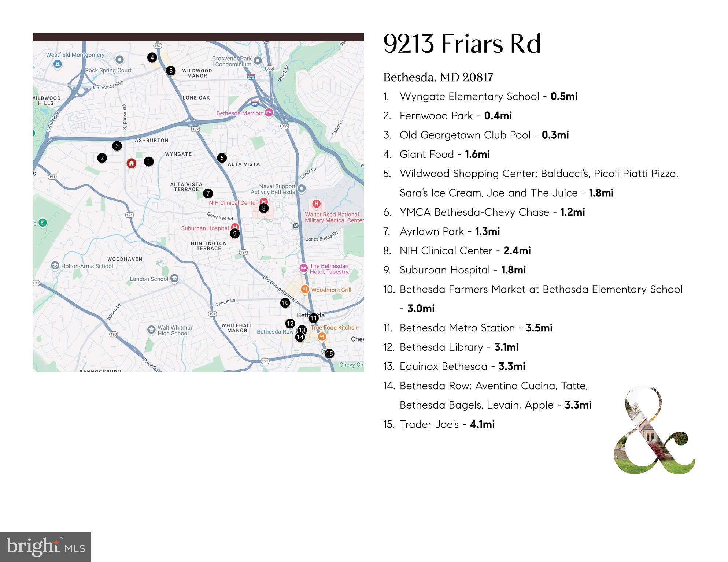728x562 pixels.
Task: Click Suburban Hospital - 1.8mi entry
Action: (454, 270)
